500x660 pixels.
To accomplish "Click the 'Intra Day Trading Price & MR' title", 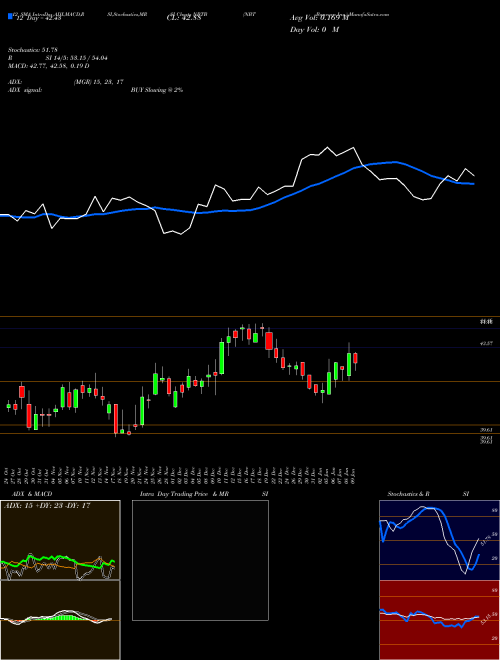I will 184,494.
